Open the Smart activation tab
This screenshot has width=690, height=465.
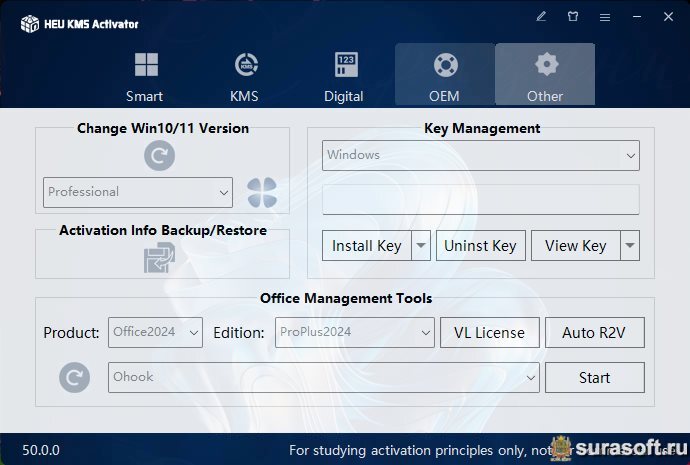146,76
